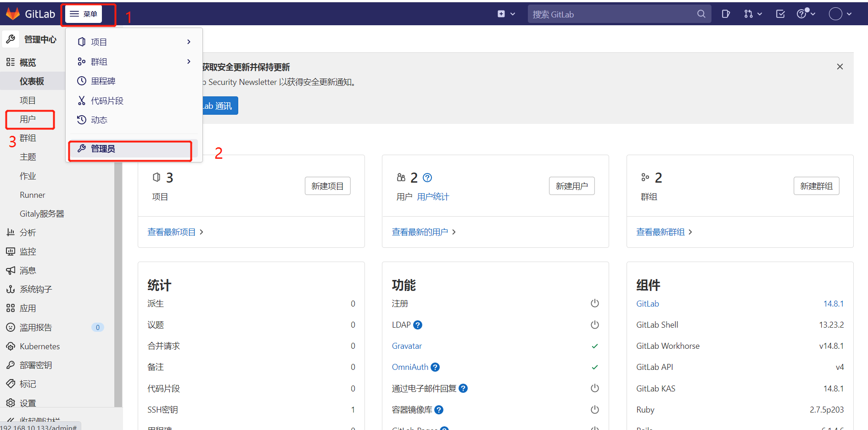
Task: Click the 滥用报告 face icon
Action: point(11,327)
